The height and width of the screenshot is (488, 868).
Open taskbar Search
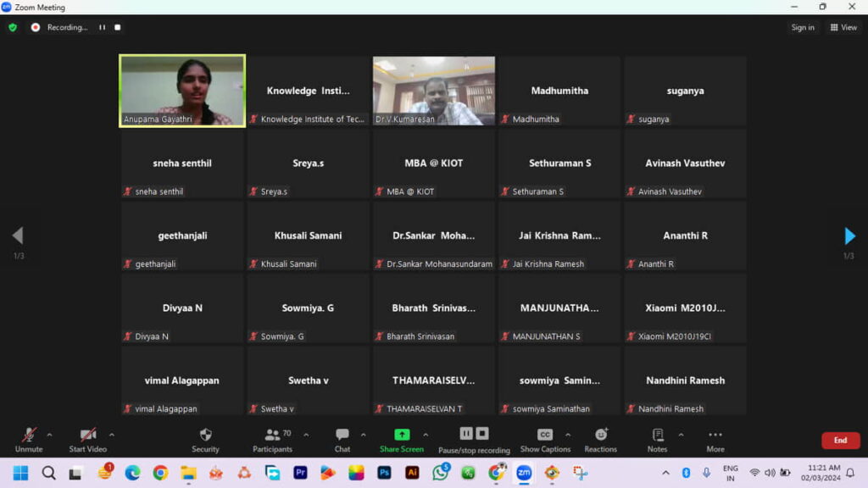(48, 473)
